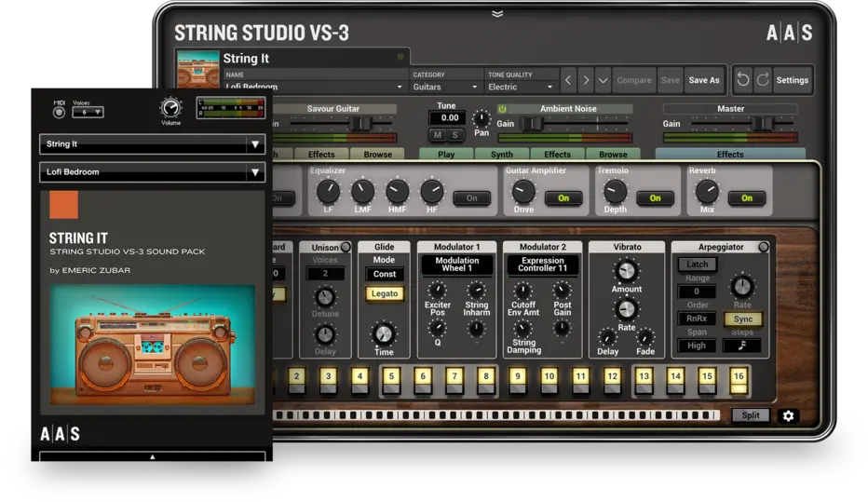Click the MIDI indicator in player panel
This screenshot has width=868, height=502.
point(59,113)
